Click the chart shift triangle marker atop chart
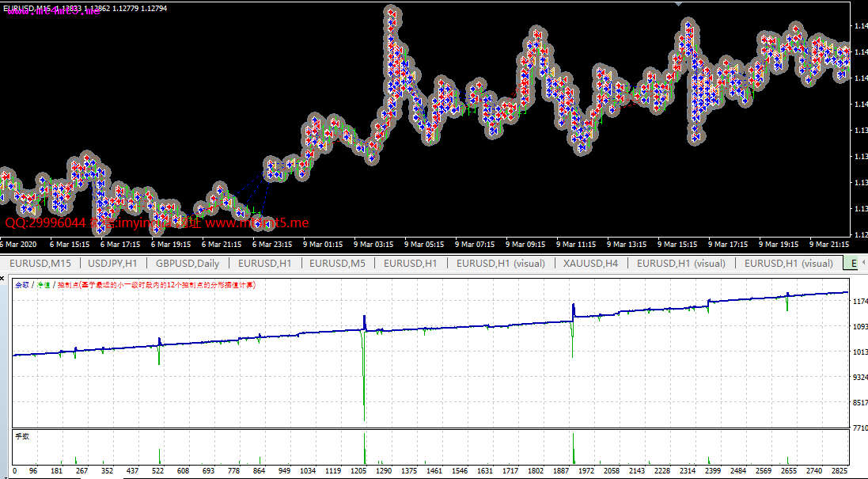 point(678,4)
